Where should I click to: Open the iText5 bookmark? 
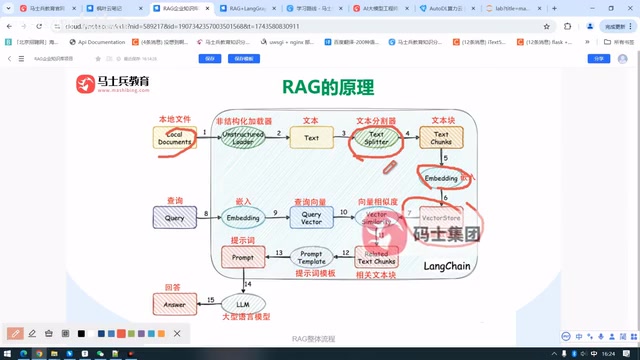tap(479, 42)
